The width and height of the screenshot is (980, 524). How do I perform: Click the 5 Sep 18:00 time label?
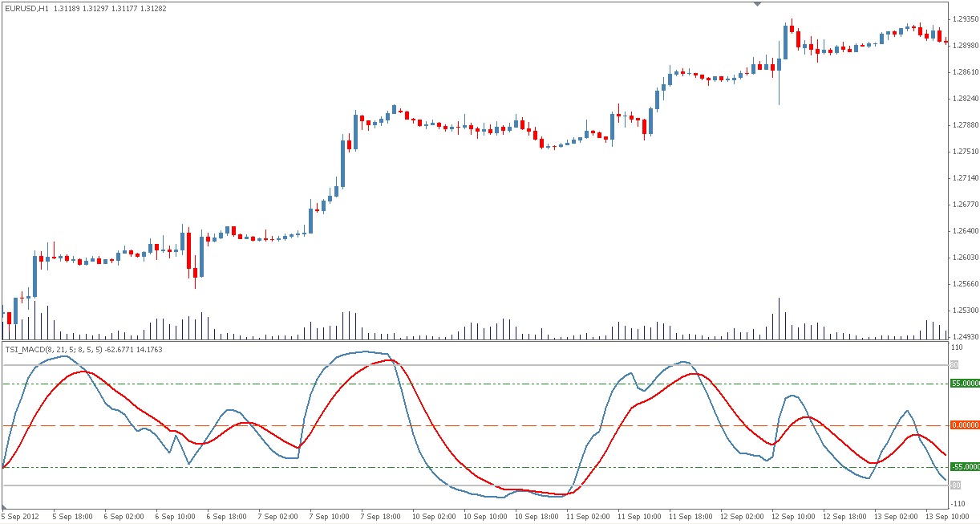[x=71, y=517]
